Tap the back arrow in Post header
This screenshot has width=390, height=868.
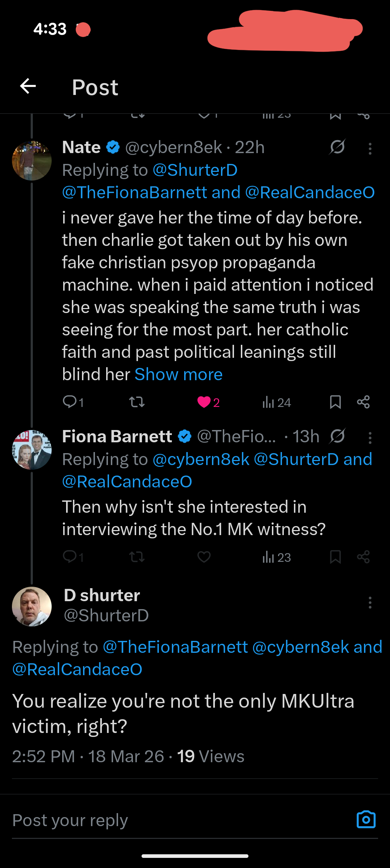[x=28, y=86]
